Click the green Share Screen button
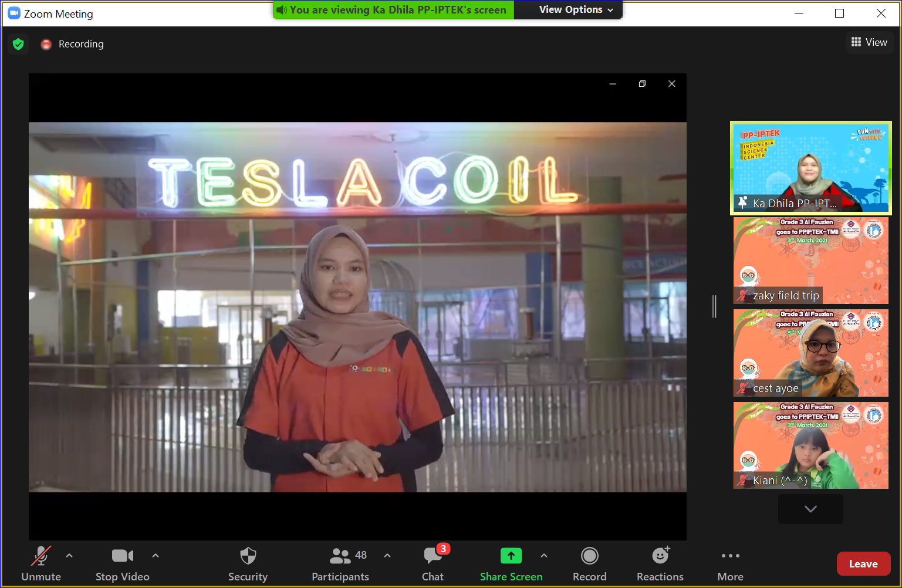This screenshot has height=588, width=902. point(511,564)
